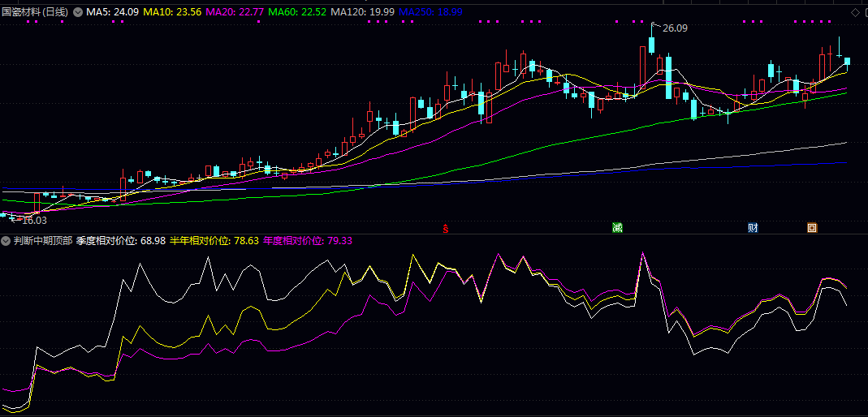Click the diamond icon at top right
The width and height of the screenshot is (868, 417).
tap(856, 12)
